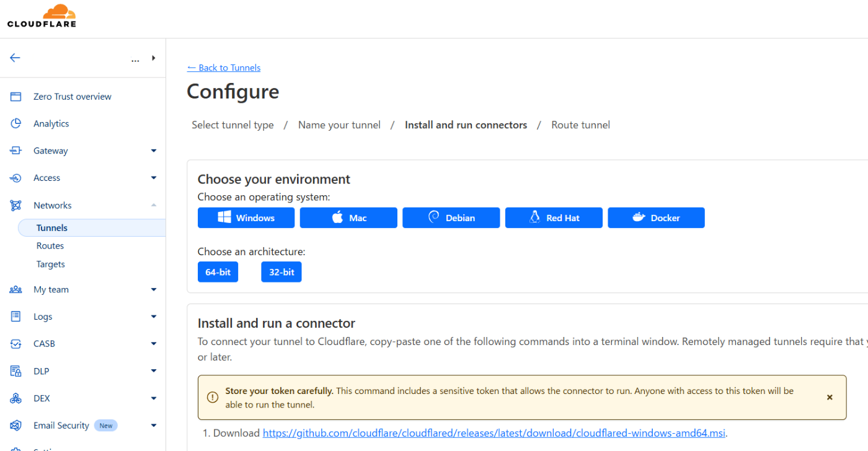Open Zero Trust overview page

coord(73,97)
